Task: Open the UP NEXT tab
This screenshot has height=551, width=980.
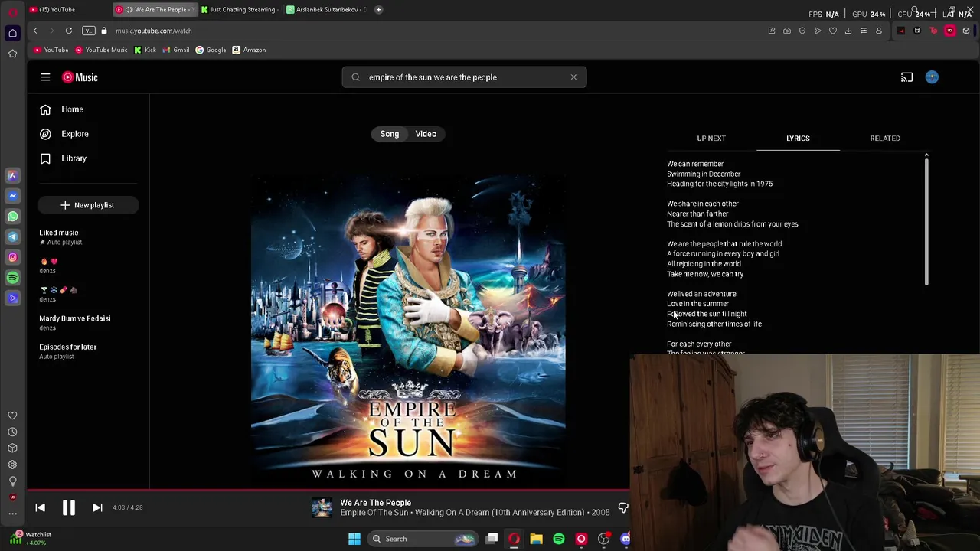Action: point(711,139)
